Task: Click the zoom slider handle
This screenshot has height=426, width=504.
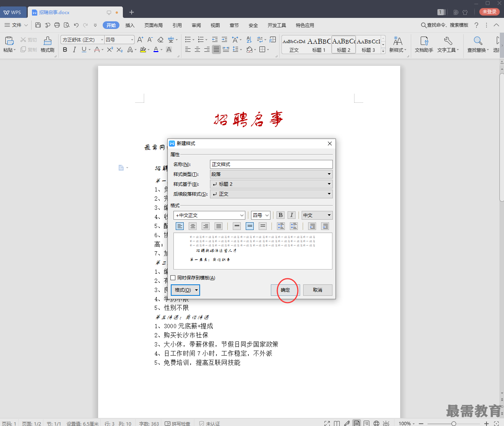Action: (x=454, y=423)
